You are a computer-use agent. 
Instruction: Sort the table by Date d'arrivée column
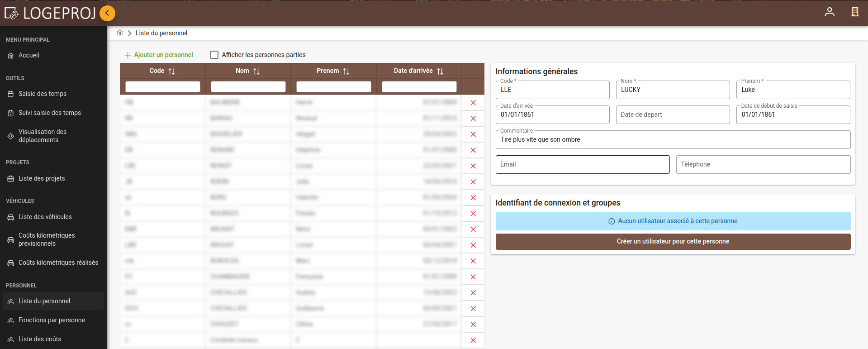point(440,72)
